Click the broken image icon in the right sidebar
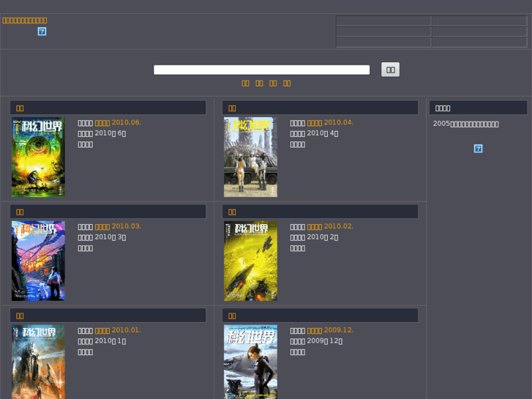 pos(478,149)
